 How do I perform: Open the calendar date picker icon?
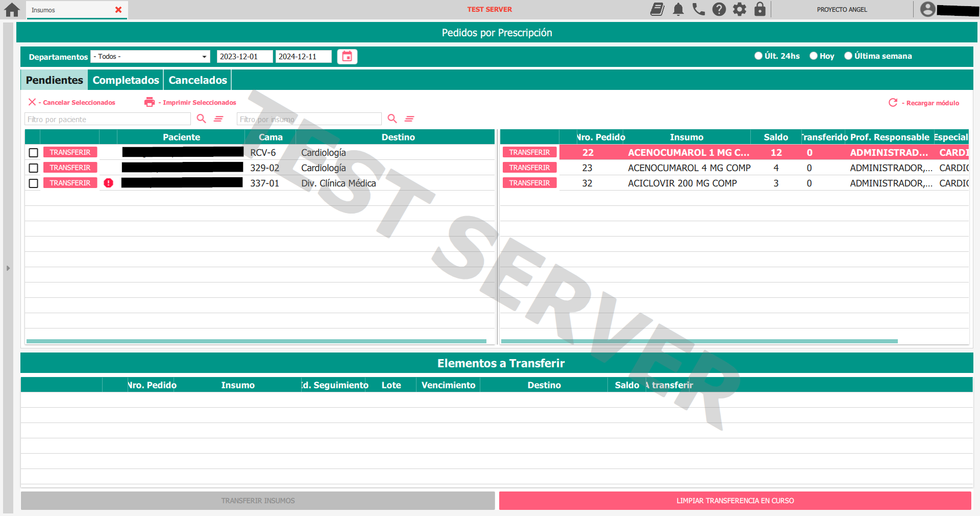(347, 56)
